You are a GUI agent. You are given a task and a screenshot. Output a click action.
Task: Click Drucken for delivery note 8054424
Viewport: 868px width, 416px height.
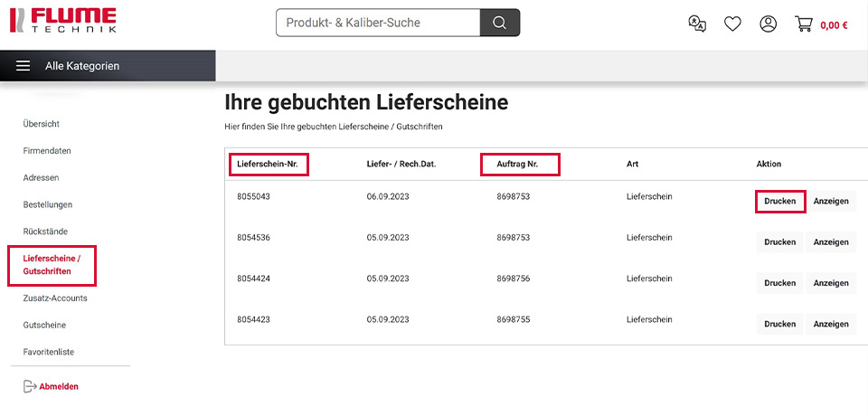[779, 283]
